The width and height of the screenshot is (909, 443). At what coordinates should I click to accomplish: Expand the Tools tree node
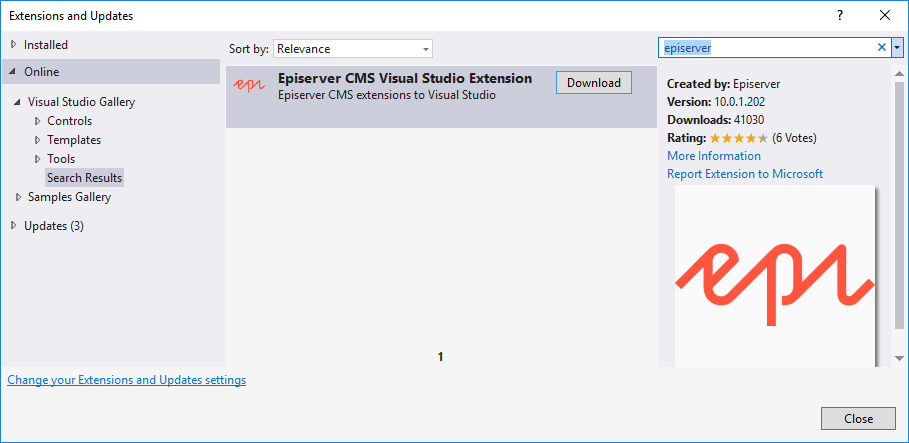click(37, 159)
